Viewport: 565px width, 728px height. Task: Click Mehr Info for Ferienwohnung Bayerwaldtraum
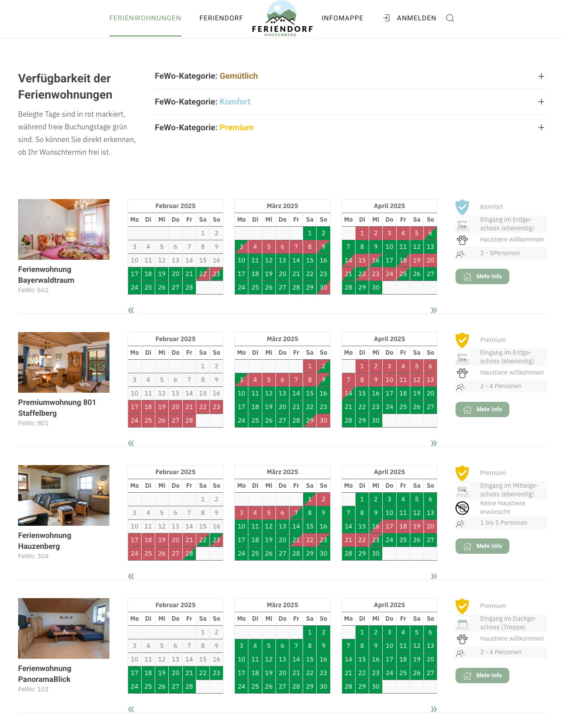click(x=482, y=276)
